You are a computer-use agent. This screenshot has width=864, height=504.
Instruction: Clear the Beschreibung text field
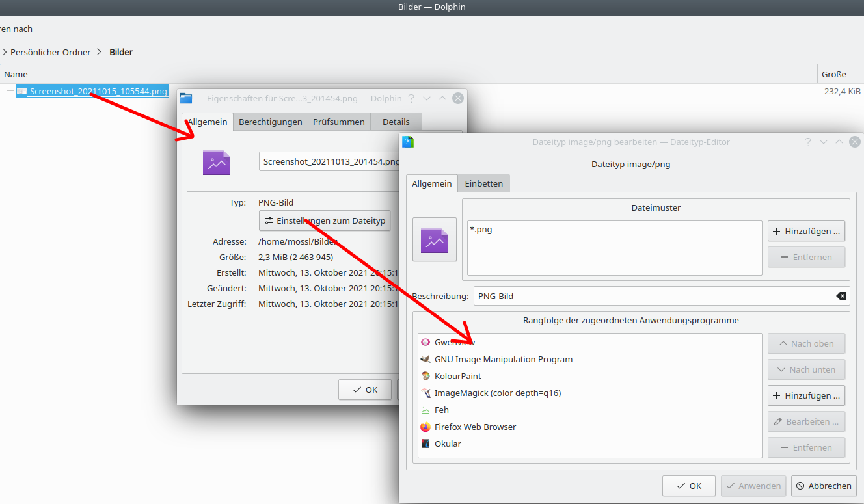[x=841, y=296]
